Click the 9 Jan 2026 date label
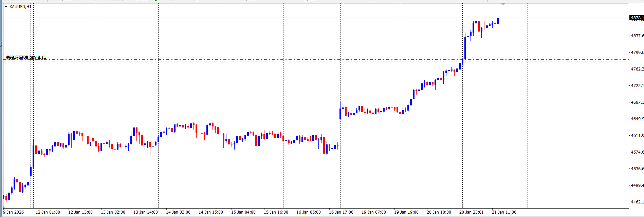 tap(14, 212)
